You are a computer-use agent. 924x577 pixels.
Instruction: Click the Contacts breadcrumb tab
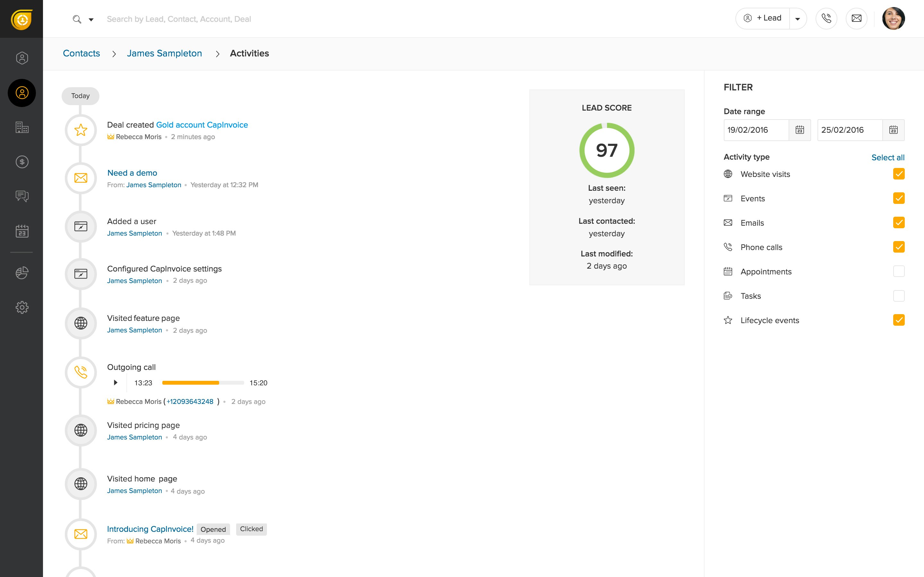[81, 53]
